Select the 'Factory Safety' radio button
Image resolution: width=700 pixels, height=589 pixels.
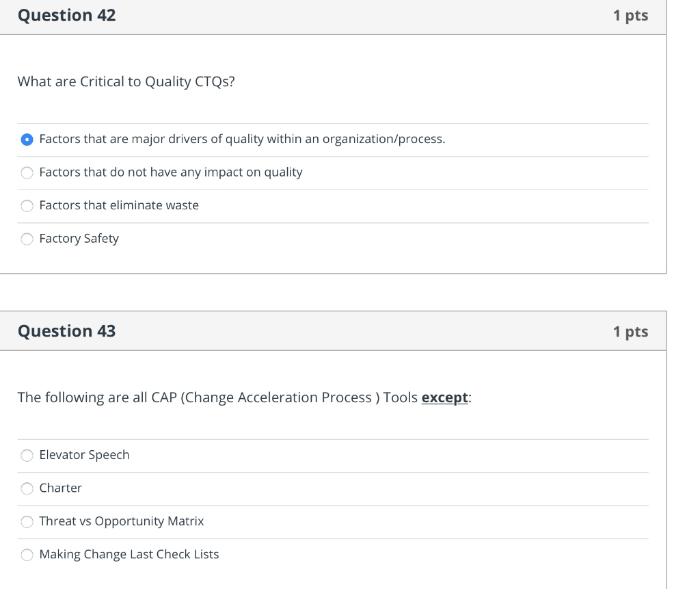point(27,239)
